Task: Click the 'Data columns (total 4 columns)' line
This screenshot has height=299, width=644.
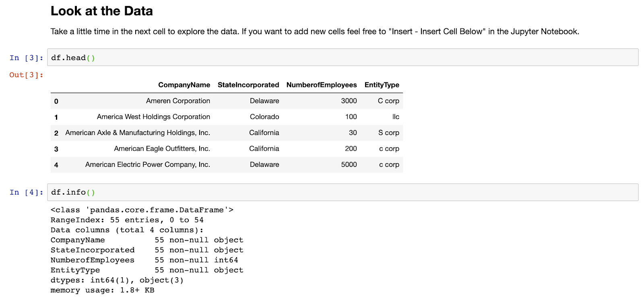Action: click(127, 230)
